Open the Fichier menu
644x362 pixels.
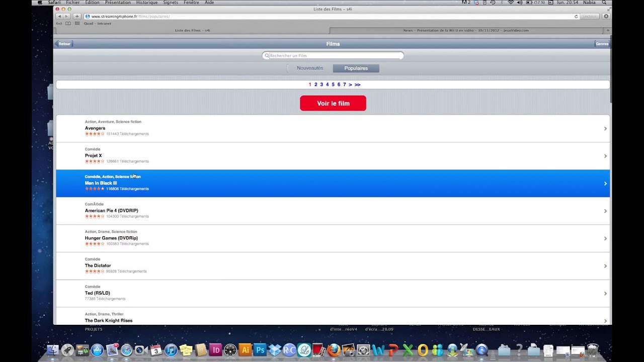(73, 3)
